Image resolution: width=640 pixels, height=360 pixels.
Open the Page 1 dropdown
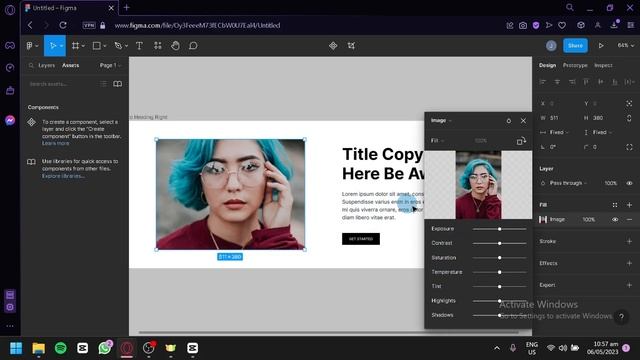coord(111,65)
